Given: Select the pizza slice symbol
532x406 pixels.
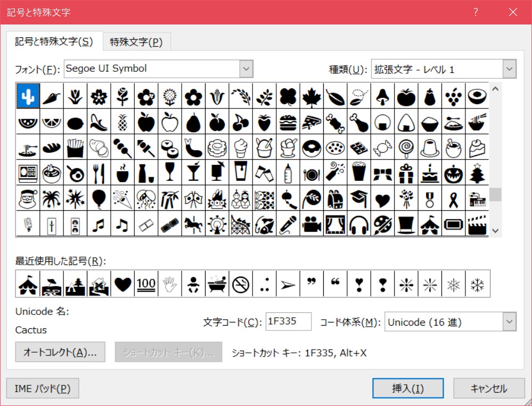Looking at the screenshot, I should [x=312, y=122].
